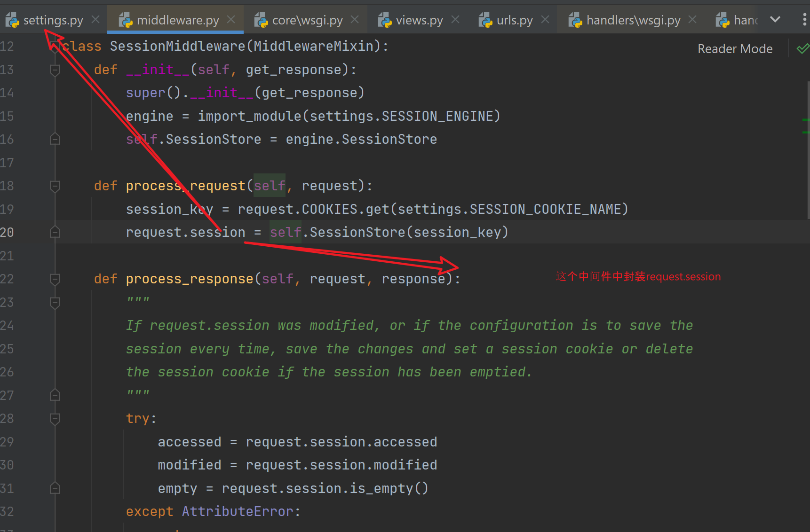Collapse process_request method at line 18
Viewport: 810px width, 532px height.
click(x=55, y=186)
